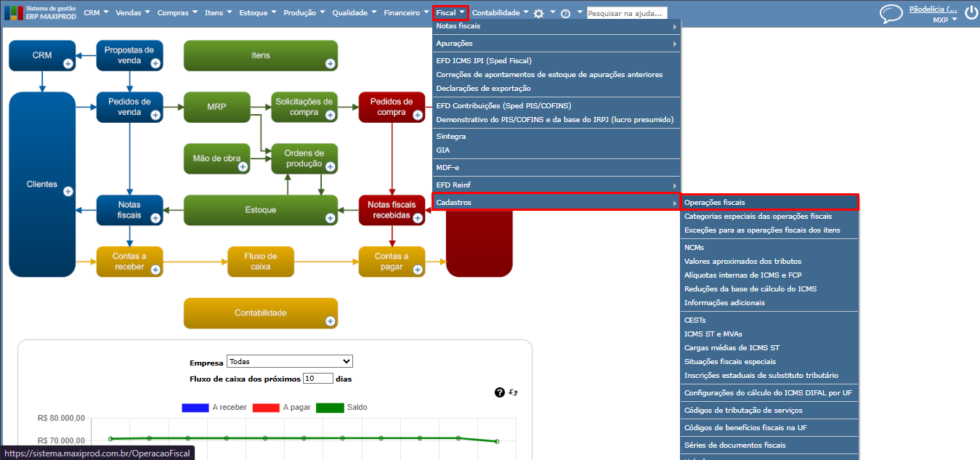The width and height of the screenshot is (980, 460).
Task: Open the MRP block
Action: coord(216,107)
